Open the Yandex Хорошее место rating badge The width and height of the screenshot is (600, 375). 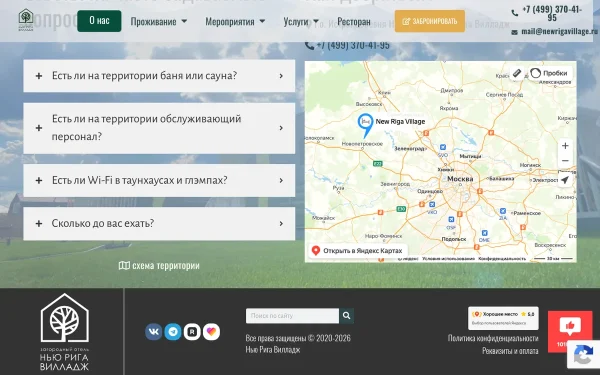503,318
